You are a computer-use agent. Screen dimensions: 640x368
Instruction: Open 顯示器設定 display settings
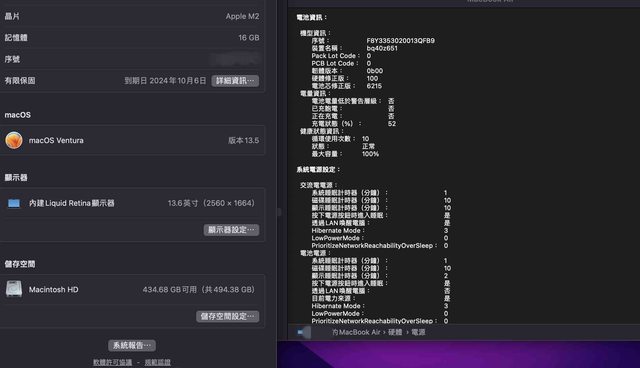pyautogui.click(x=231, y=230)
